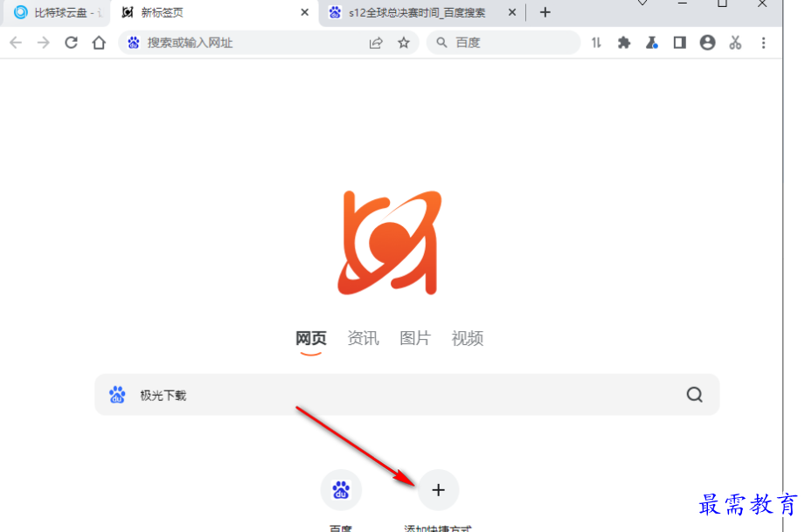Screen dimensions: 805x532
Task: Open the user profile avatar
Action: pyautogui.click(x=707, y=43)
